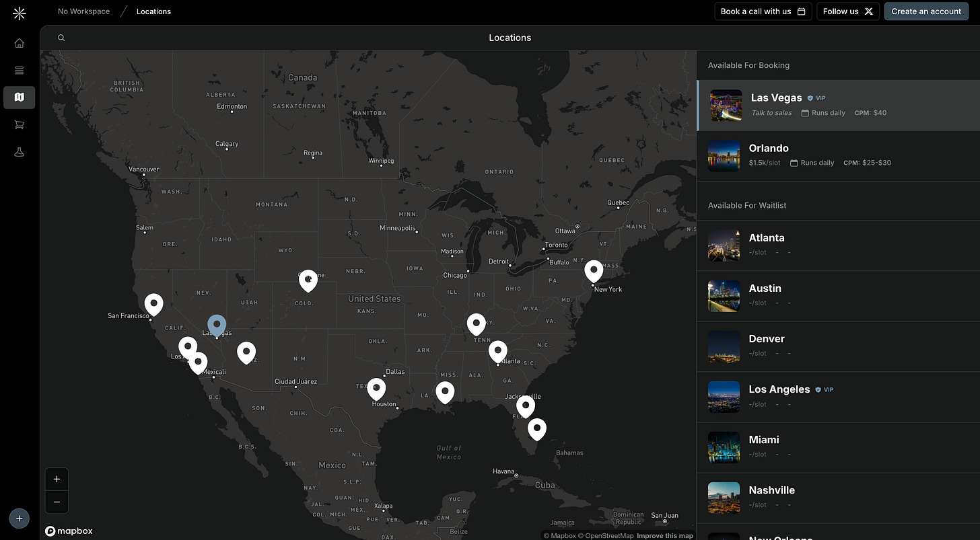Screen dimensions: 980x540
Task: Click the Locations page title
Action: [510, 38]
